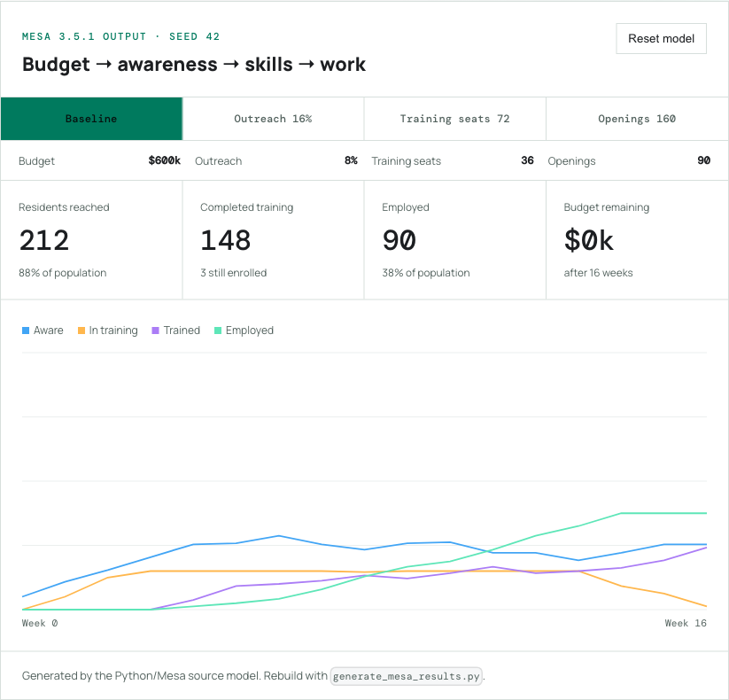The height and width of the screenshot is (700, 729).
Task: Click the Outreach 8% value
Action: [351, 160]
